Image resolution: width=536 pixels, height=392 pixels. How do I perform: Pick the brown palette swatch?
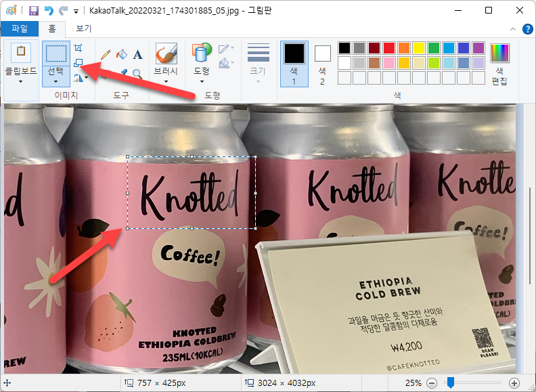click(x=374, y=63)
